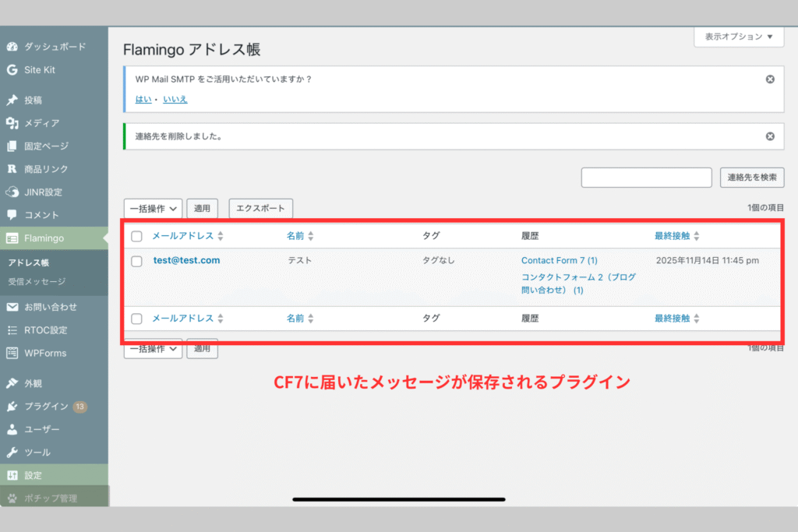Screen dimensions: 798x532
Task: Toggle select-all checkbox in table header
Action: 137,236
